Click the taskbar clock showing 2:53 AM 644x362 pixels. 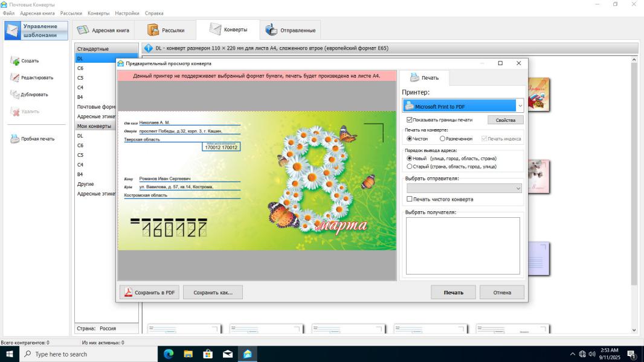[x=610, y=354]
